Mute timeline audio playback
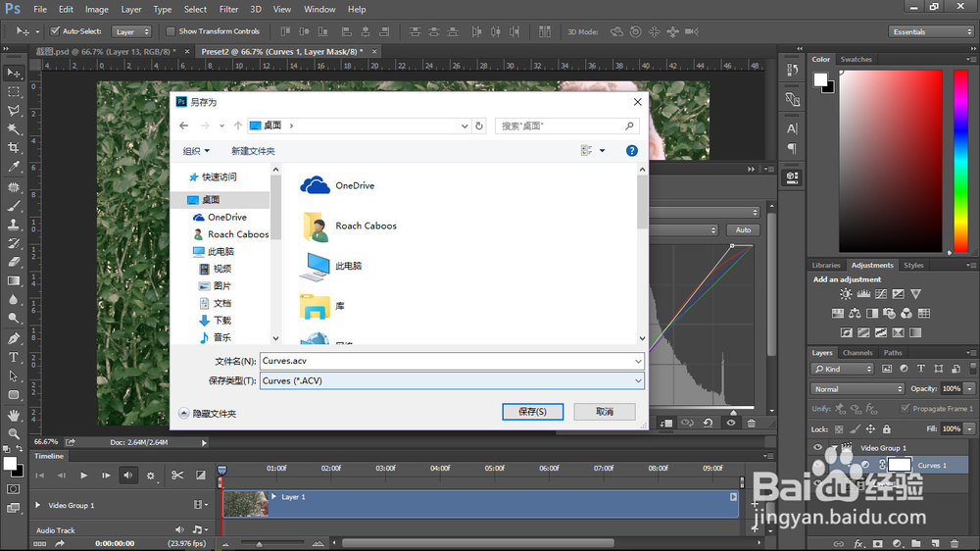The image size is (980, 551). tap(128, 476)
